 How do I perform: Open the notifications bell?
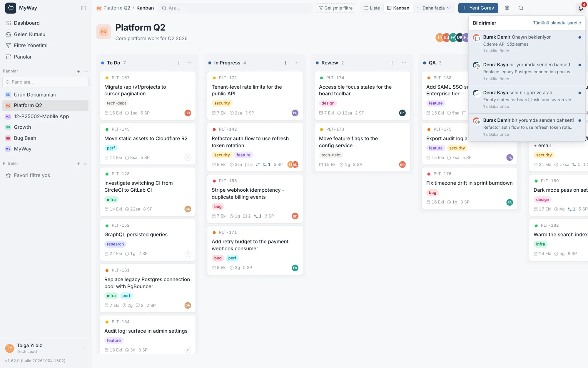(x=581, y=8)
